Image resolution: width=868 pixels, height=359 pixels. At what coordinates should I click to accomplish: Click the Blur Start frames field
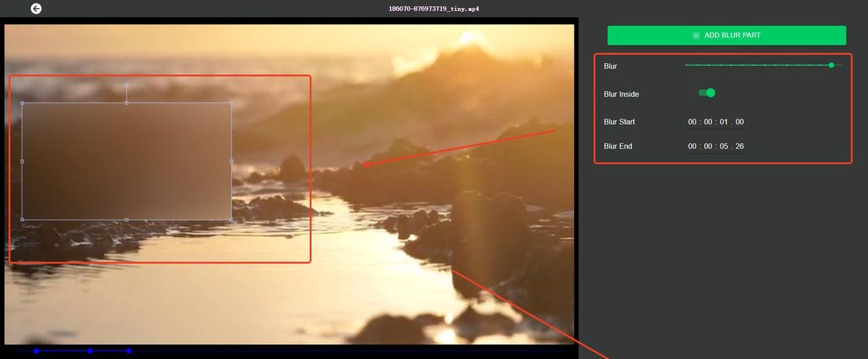click(739, 122)
